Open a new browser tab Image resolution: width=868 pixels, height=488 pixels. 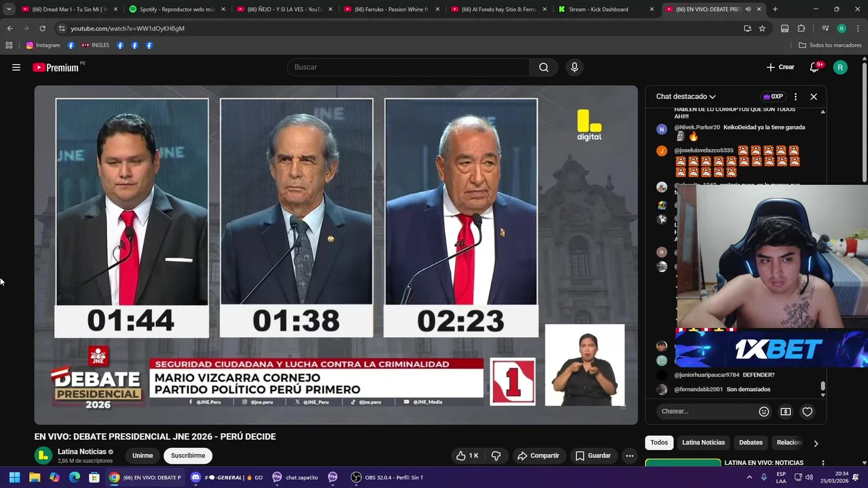point(775,9)
